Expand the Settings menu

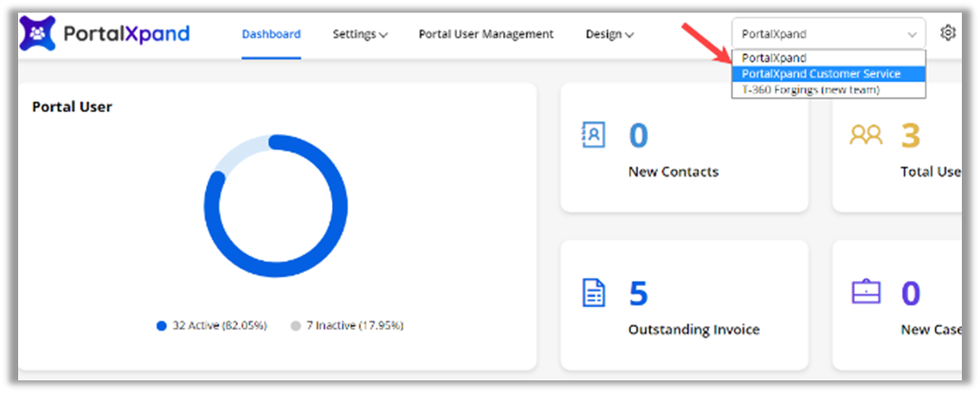coord(360,34)
